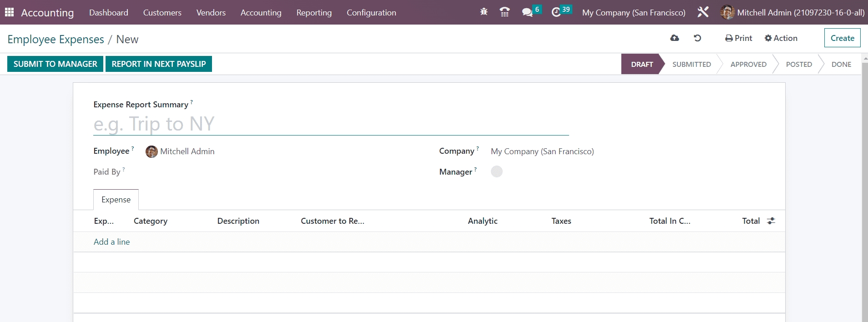Open the Reporting menu
Image resolution: width=868 pixels, height=322 pixels.
click(314, 13)
